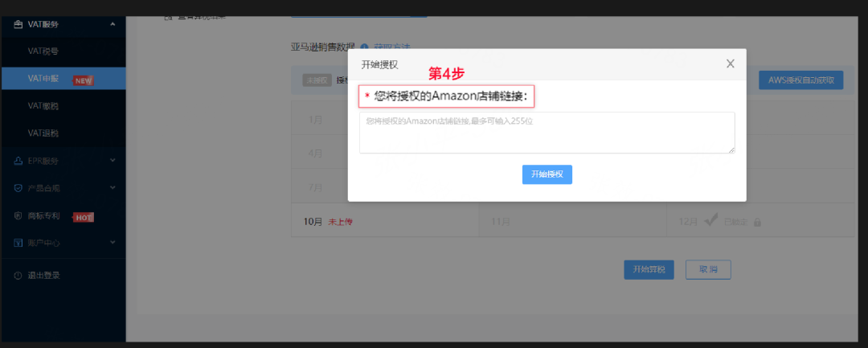Click the blue 开始授权 button in dialog
The width and height of the screenshot is (868, 348).
(x=547, y=174)
